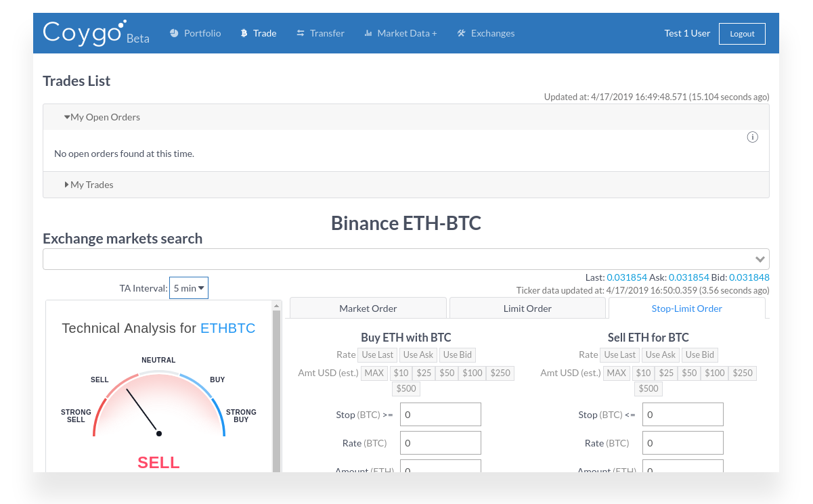Click the Exchanges tools icon

click(x=462, y=33)
